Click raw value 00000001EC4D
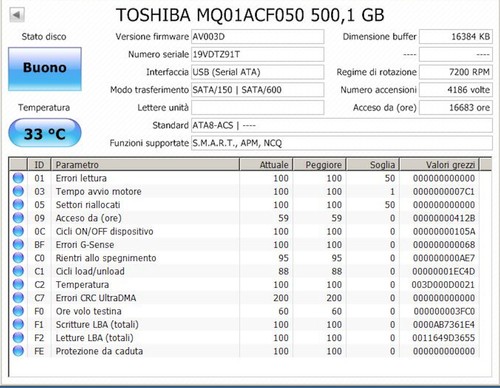This screenshot has width=500, height=388. [444, 271]
